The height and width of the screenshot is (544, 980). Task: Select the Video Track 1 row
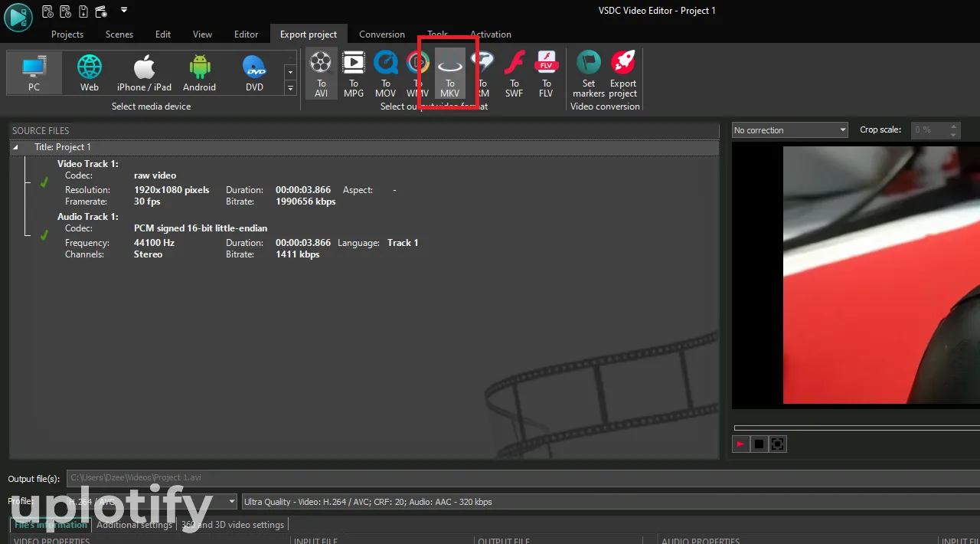tap(87, 164)
